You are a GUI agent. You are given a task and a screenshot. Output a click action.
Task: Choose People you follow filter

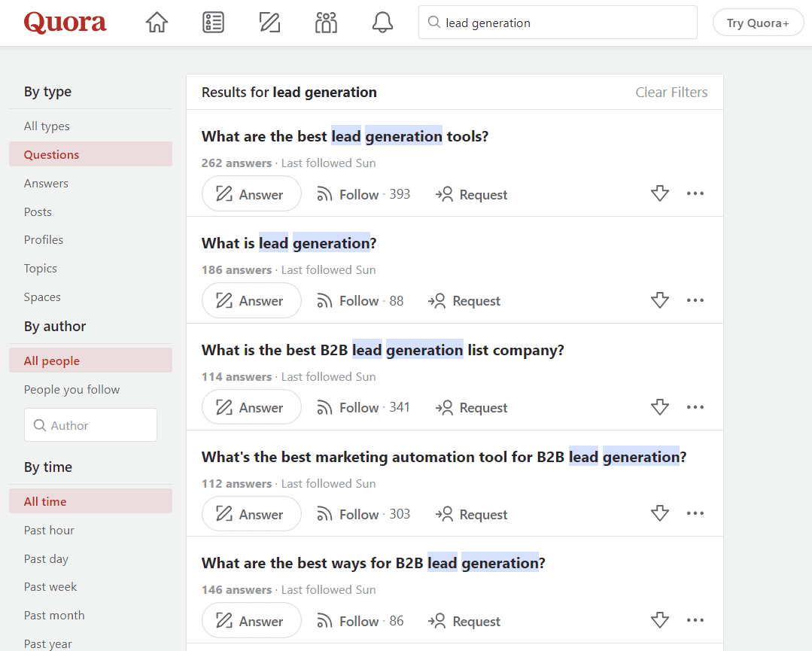click(x=90, y=389)
